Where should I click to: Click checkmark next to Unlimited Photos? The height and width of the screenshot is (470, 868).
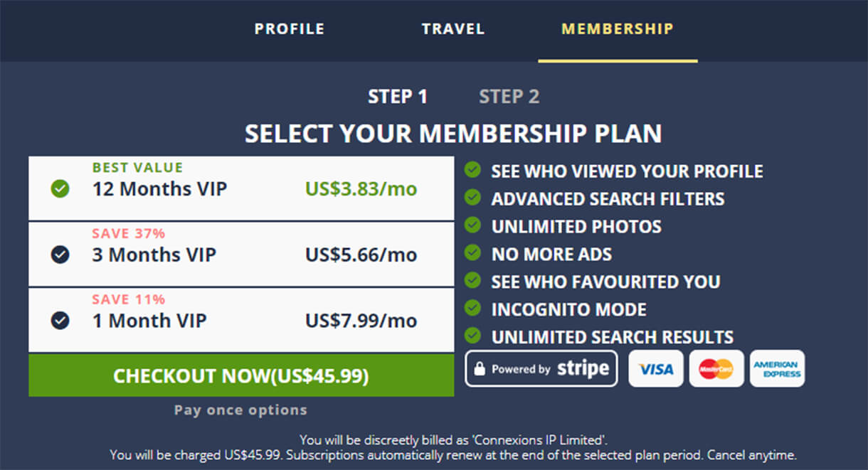472,225
